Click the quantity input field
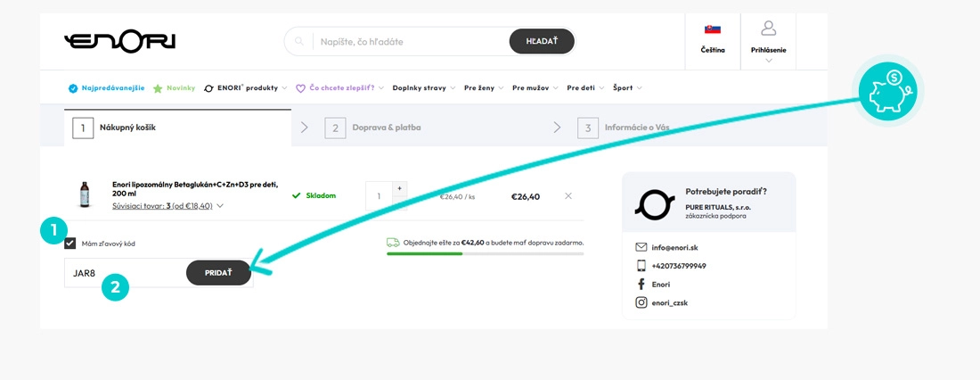This screenshot has width=980, height=380. click(x=379, y=196)
